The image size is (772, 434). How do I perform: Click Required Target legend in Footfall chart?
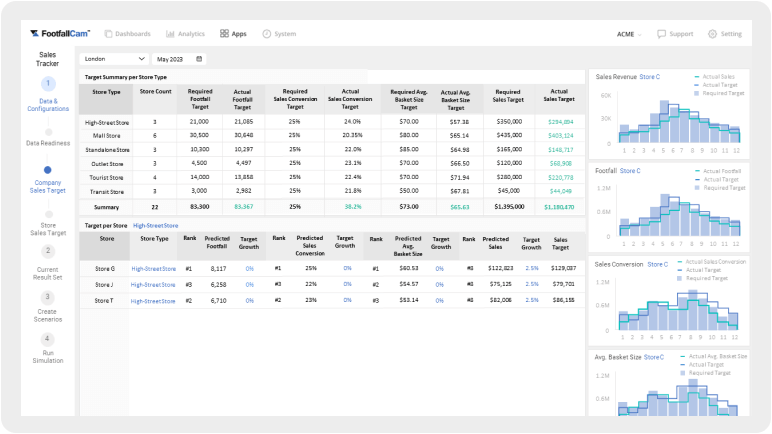coord(720,188)
